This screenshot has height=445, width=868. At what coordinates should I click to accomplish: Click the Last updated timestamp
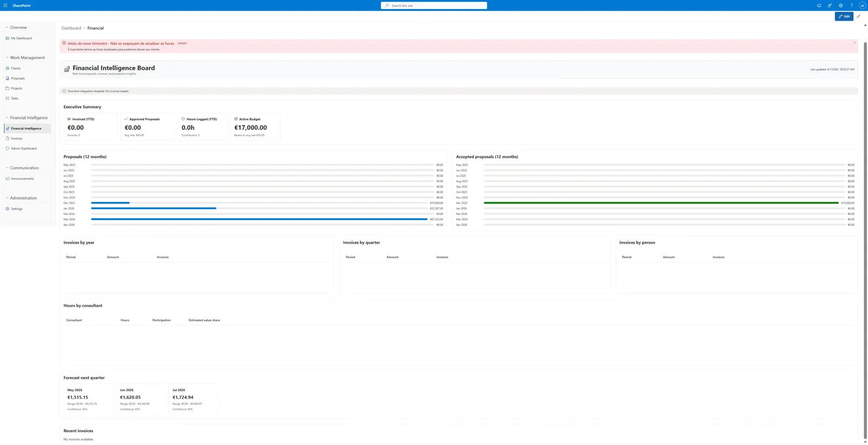832,69
